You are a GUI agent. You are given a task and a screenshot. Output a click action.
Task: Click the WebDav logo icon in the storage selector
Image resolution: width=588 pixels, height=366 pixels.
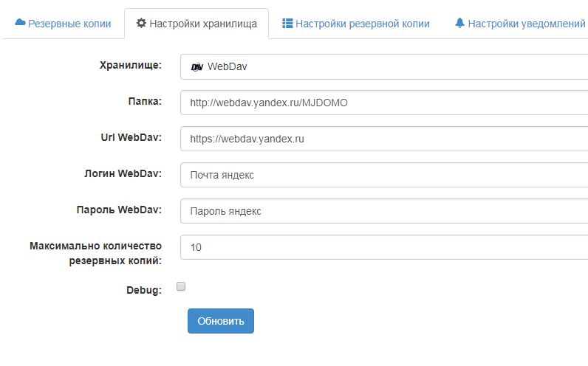point(197,67)
